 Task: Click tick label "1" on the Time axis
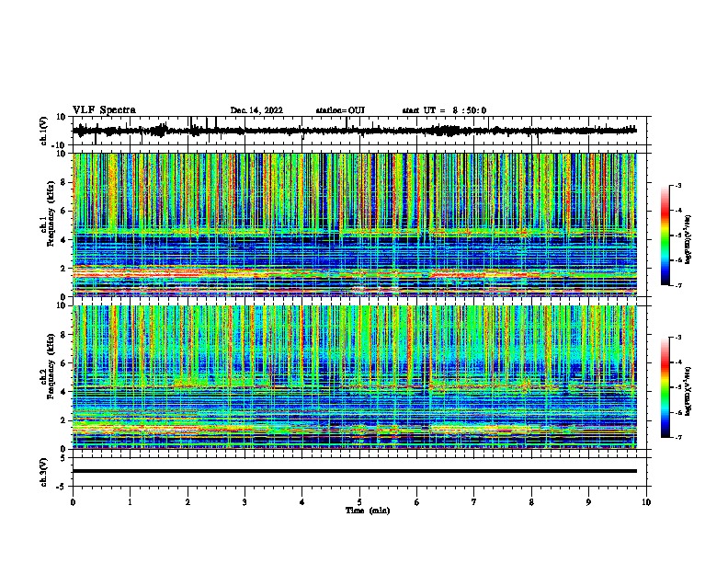[x=130, y=502]
